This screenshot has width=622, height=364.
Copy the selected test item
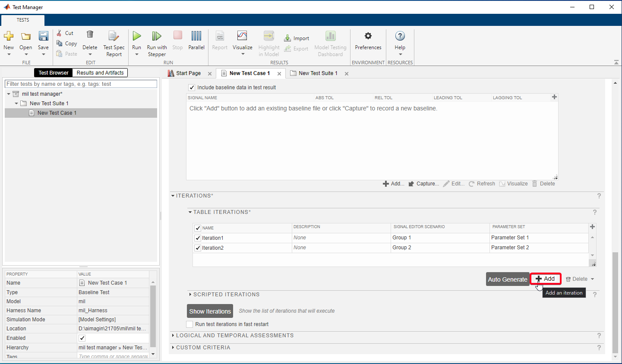[66, 44]
